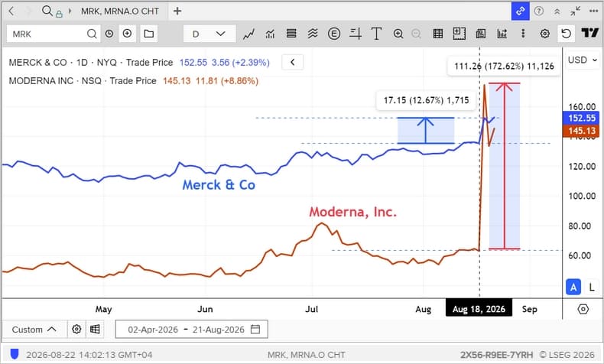Open the search lock icon in title bar
The image size is (604, 364).
tap(52, 11)
